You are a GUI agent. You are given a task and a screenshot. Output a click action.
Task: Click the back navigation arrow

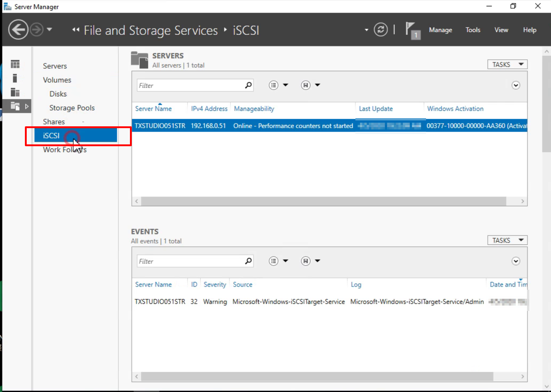(18, 30)
